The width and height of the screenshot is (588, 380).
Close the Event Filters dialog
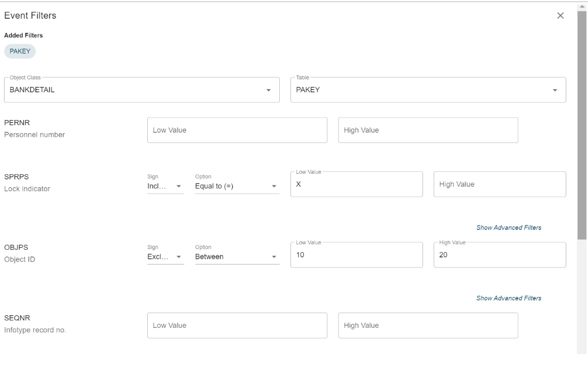point(560,16)
